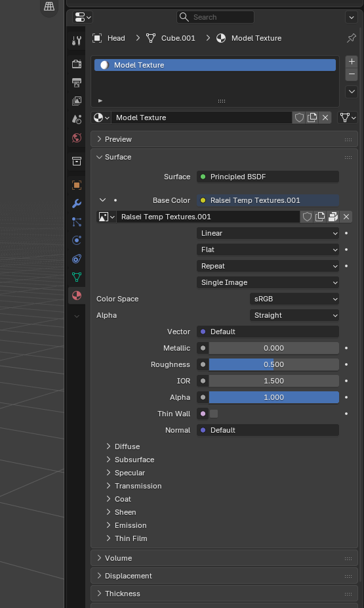Browse images dropdown for texture
The width and height of the screenshot is (364, 608).
point(106,217)
